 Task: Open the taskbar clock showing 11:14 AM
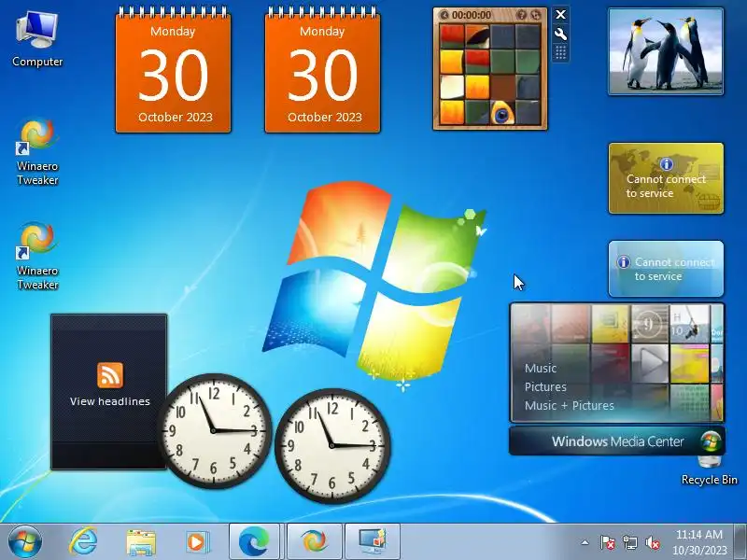(699, 542)
